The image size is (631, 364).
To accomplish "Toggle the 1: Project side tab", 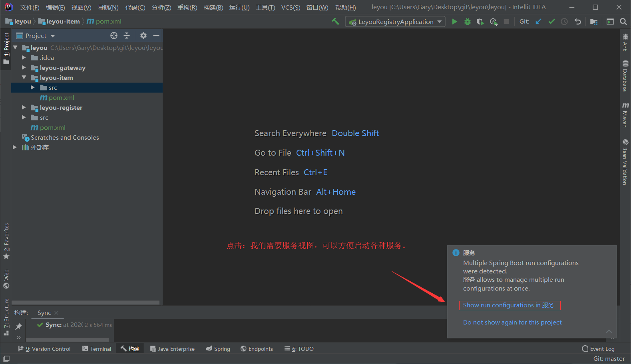I will pyautogui.click(x=6, y=48).
